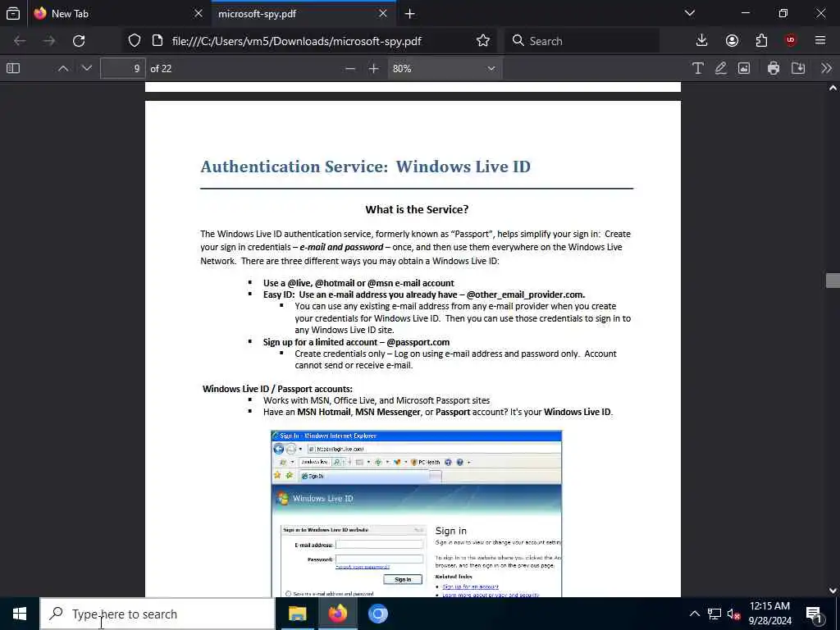
Task: Open the Firefox account menu
Action: [x=732, y=41]
